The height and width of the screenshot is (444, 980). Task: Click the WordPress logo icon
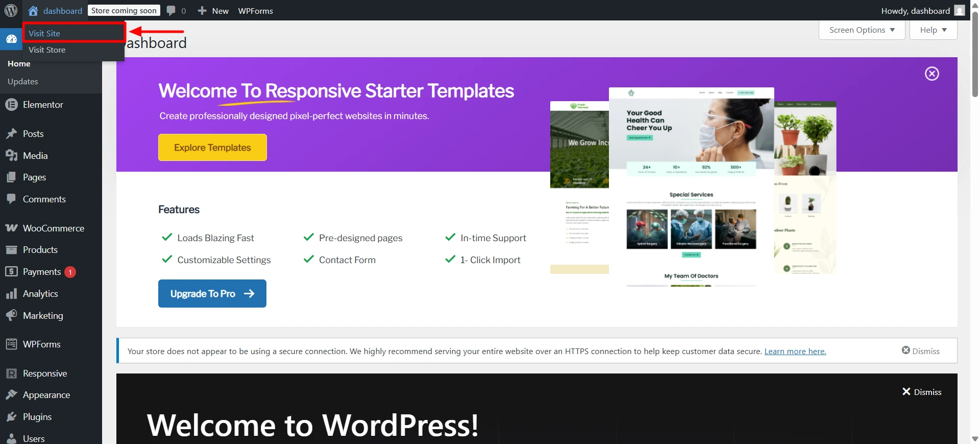pos(11,10)
